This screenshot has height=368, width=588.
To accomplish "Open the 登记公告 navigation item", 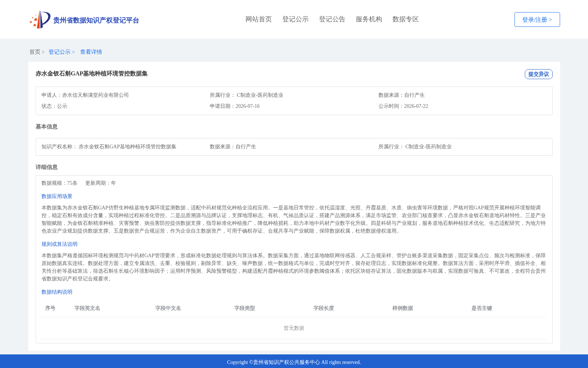I will point(332,19).
